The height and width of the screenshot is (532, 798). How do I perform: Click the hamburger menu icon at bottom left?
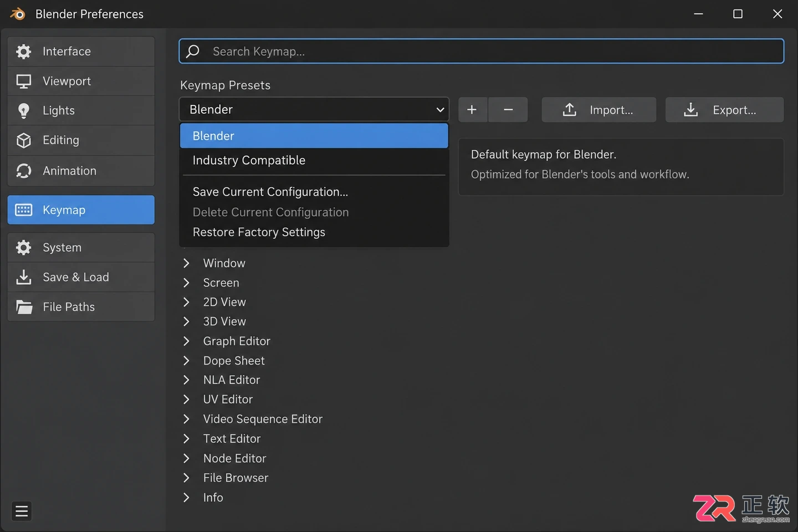click(x=22, y=511)
